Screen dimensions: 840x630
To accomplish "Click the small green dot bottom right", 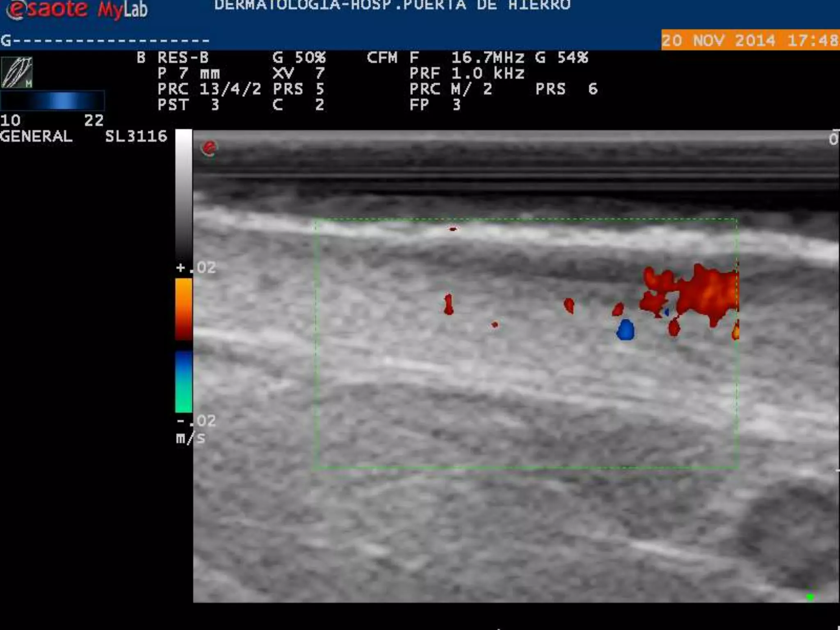I will (810, 597).
